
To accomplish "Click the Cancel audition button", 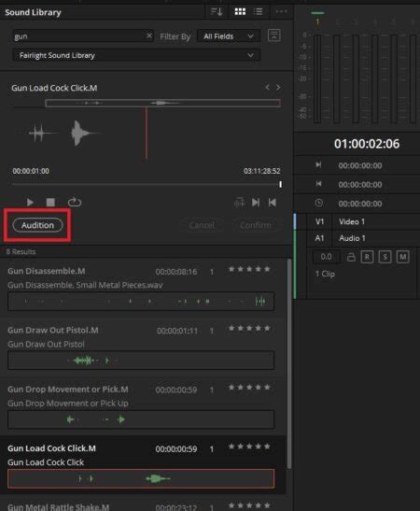I will [x=202, y=225].
